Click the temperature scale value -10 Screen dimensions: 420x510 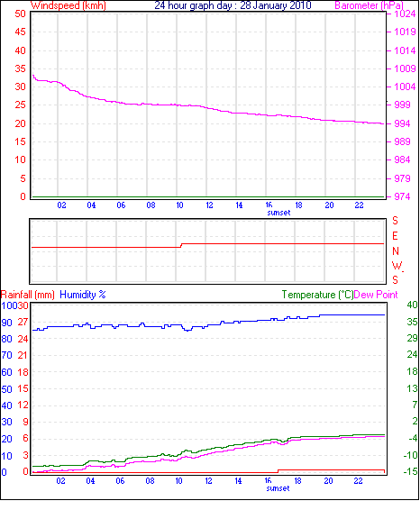pos(410,455)
